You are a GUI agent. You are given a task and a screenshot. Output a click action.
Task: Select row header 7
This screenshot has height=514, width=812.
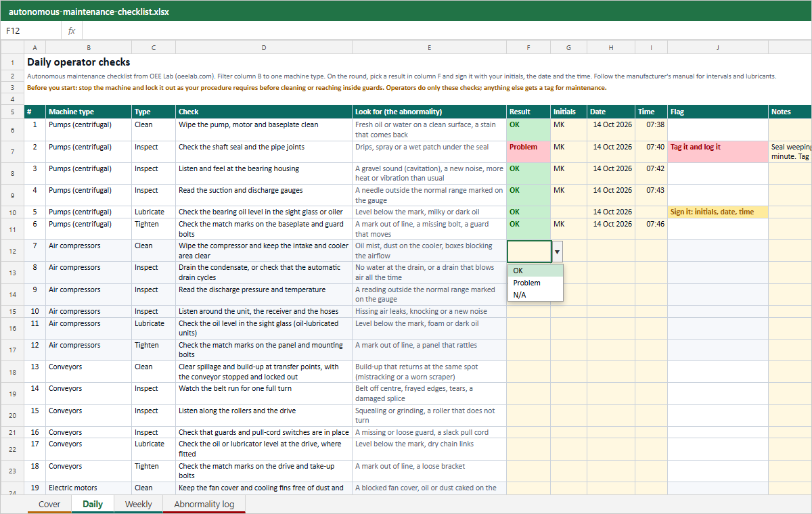[x=12, y=152]
